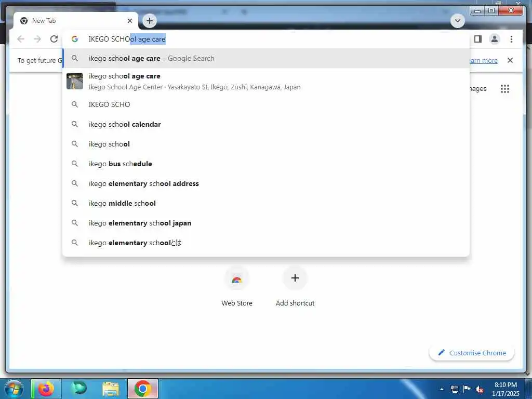Choose the 'IKEGO SCHO' suggestion

point(266,104)
